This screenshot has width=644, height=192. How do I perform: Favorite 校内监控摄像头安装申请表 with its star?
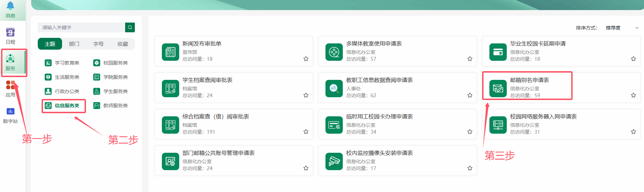[470, 168]
